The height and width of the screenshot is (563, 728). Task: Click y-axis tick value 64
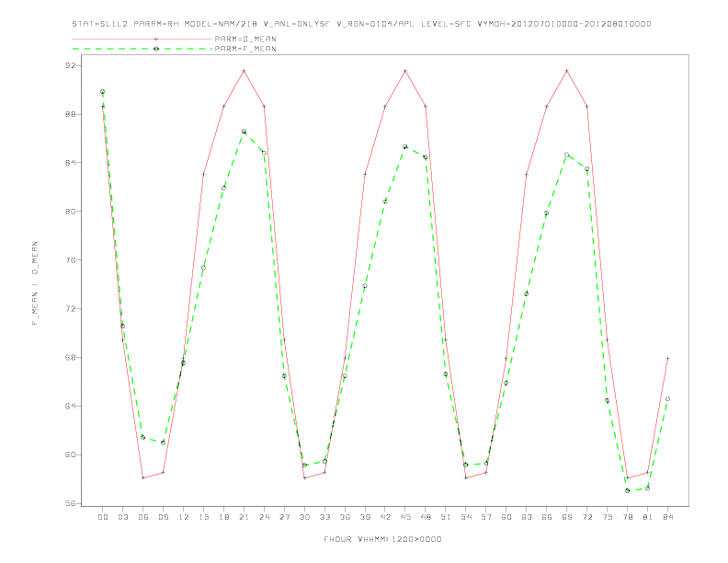(70, 406)
